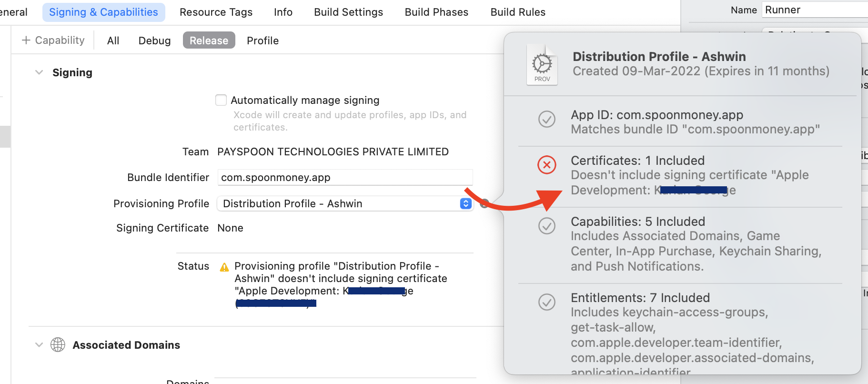The width and height of the screenshot is (868, 384).
Task: Click the Bundle Identifier text field
Action: (x=345, y=177)
